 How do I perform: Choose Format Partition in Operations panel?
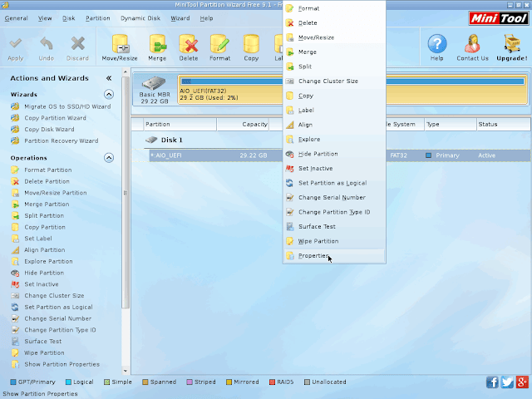tap(48, 170)
